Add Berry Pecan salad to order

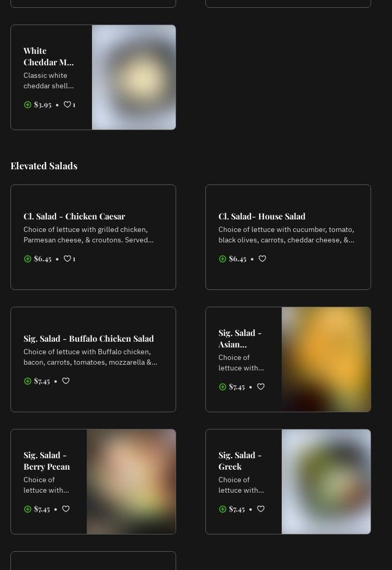click(28, 509)
